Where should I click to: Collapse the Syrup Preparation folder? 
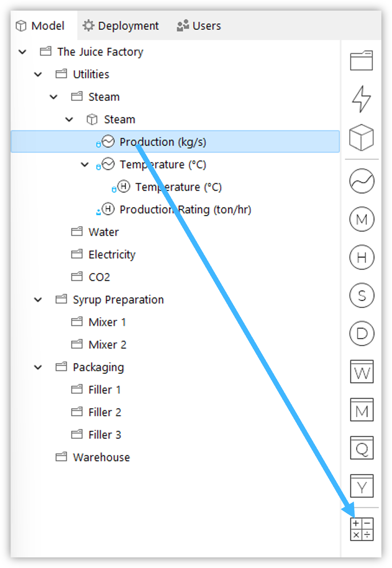point(38,300)
